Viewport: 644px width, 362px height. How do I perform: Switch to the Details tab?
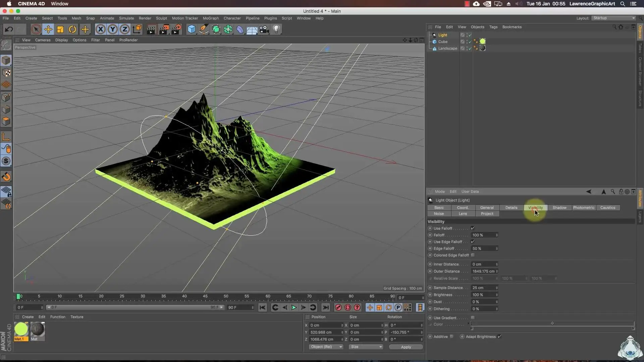pyautogui.click(x=511, y=208)
